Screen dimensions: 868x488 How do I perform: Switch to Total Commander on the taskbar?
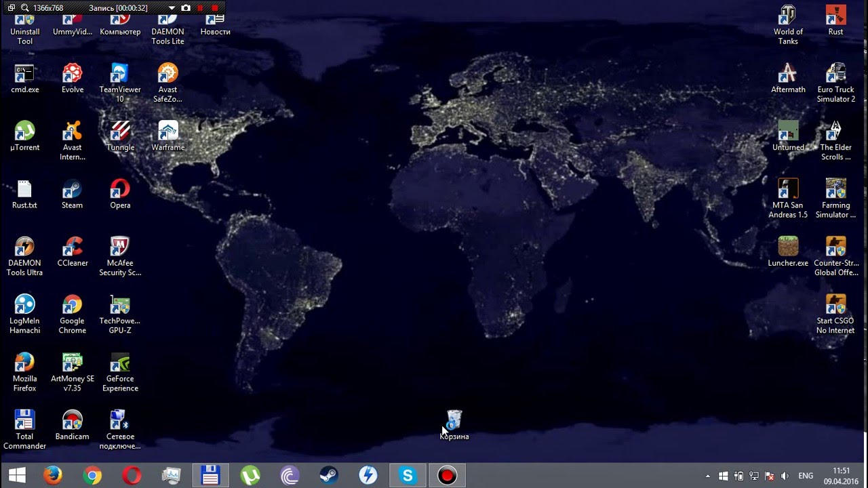(x=210, y=476)
